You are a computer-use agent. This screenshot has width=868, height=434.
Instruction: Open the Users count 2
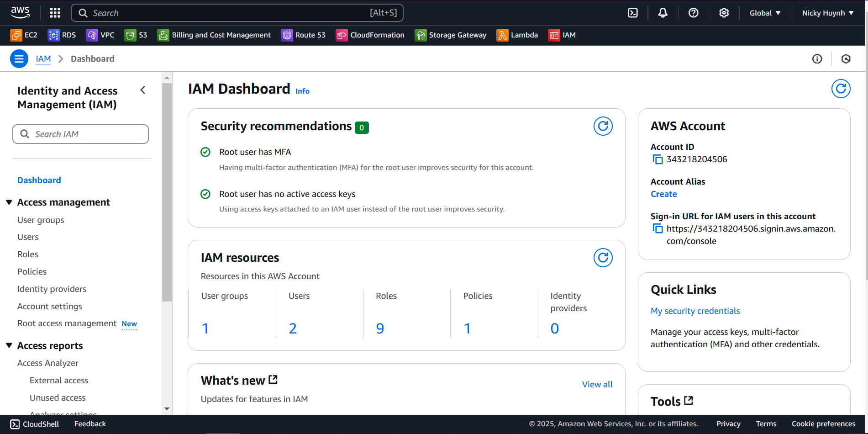293,328
